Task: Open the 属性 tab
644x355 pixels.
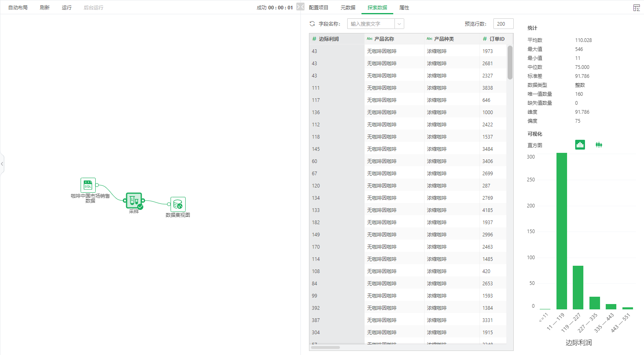Action: coord(404,8)
